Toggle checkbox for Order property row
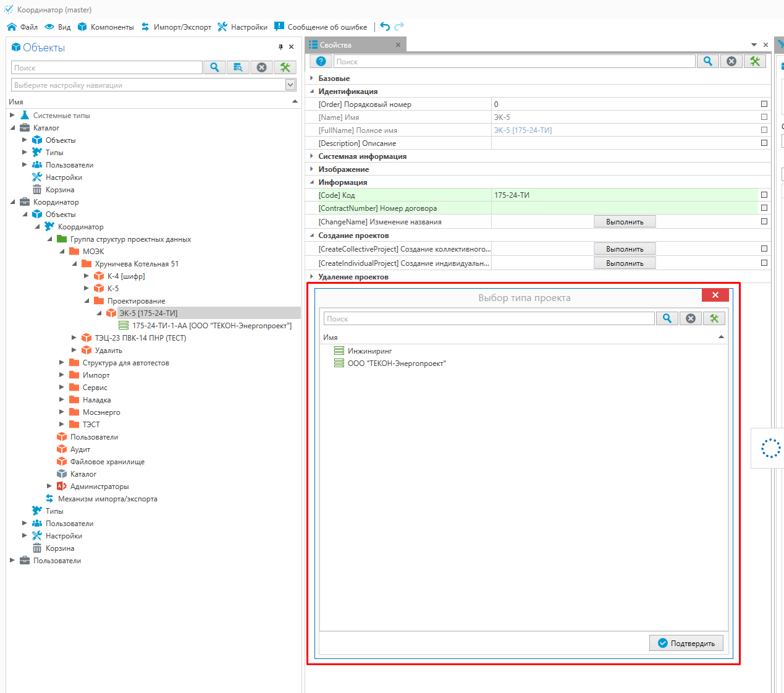 point(764,104)
